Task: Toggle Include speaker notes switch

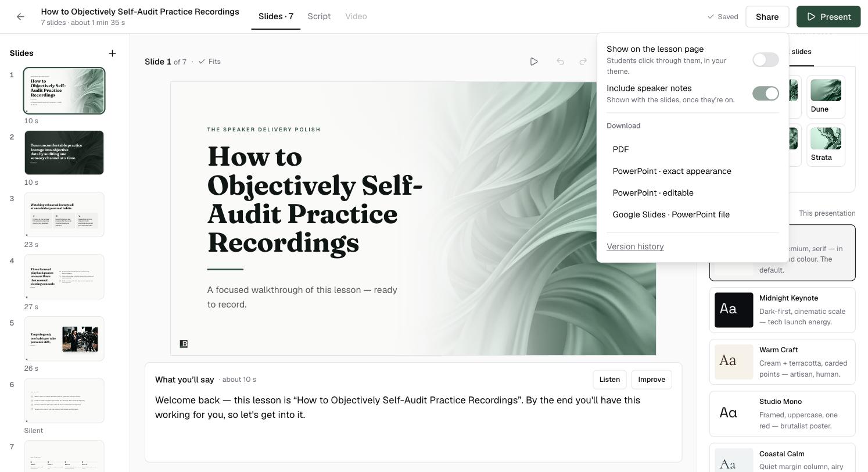Action: click(765, 94)
